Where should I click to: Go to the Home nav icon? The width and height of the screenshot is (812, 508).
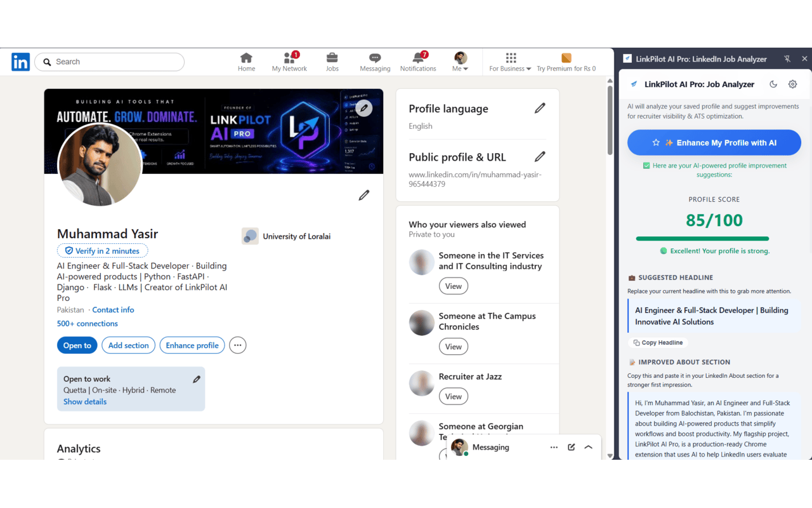(246, 62)
